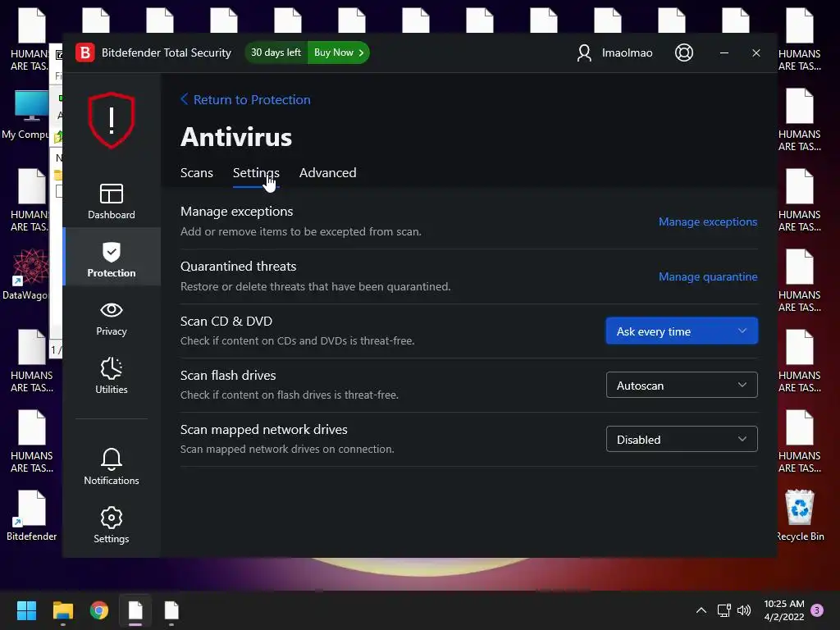The width and height of the screenshot is (840, 630).
Task: Close the Bitdefender window
Action: (x=756, y=52)
